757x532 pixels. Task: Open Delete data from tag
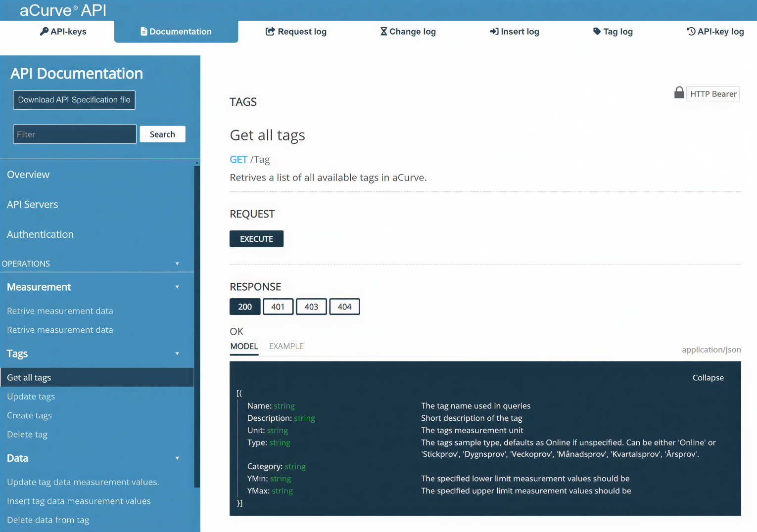point(48,520)
